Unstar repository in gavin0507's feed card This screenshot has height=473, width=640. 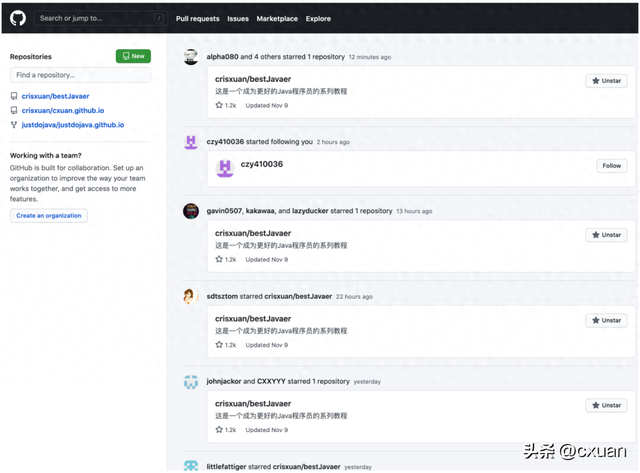tap(607, 235)
